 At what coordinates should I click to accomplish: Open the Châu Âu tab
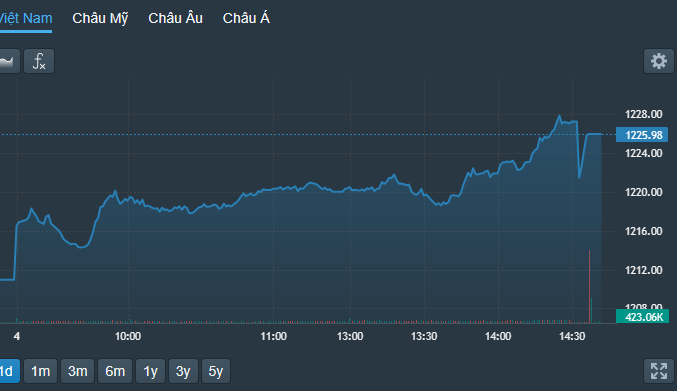click(x=175, y=19)
